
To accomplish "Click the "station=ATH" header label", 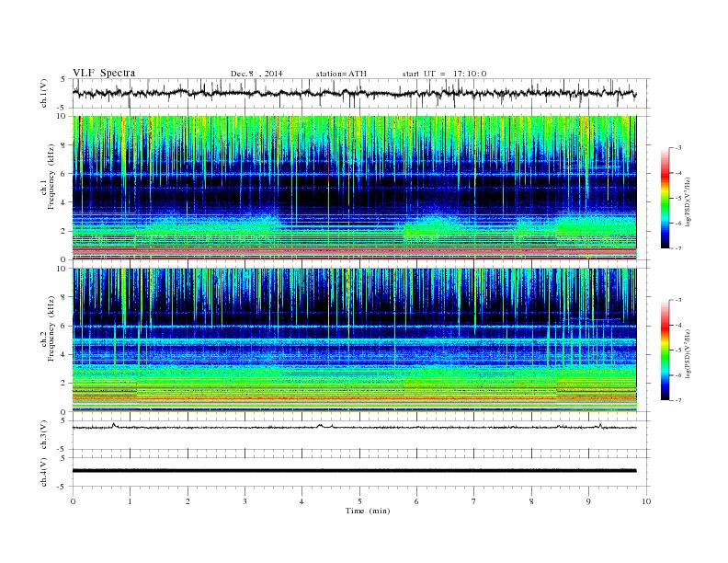I will (x=341, y=74).
